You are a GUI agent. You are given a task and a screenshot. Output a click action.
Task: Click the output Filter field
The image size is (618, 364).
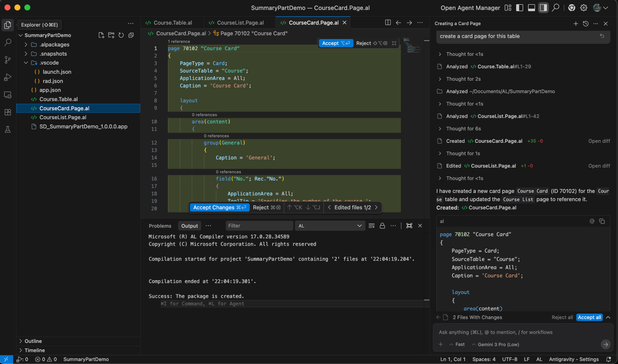pos(259,226)
